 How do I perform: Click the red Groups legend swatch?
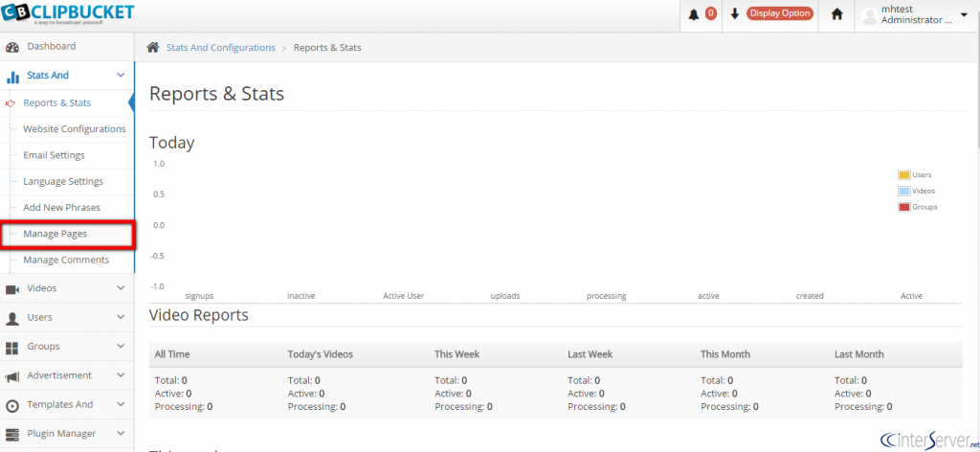pyautogui.click(x=903, y=207)
